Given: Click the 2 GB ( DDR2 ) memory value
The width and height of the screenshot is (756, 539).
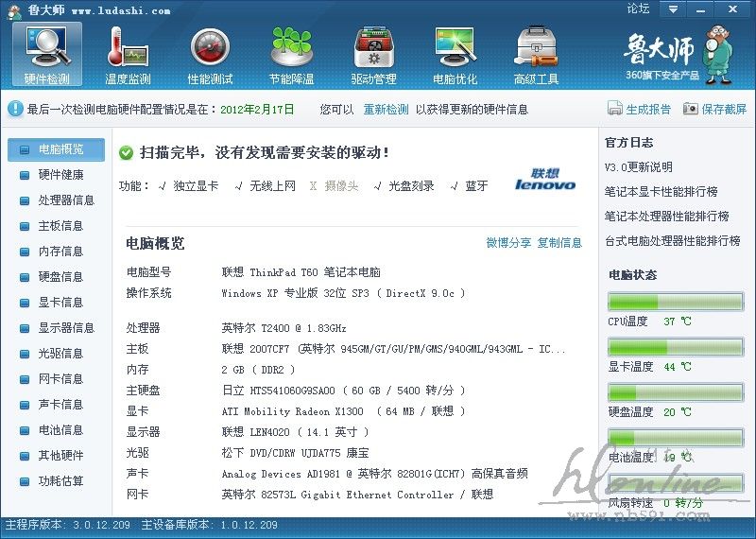Looking at the screenshot, I should click(258, 370).
